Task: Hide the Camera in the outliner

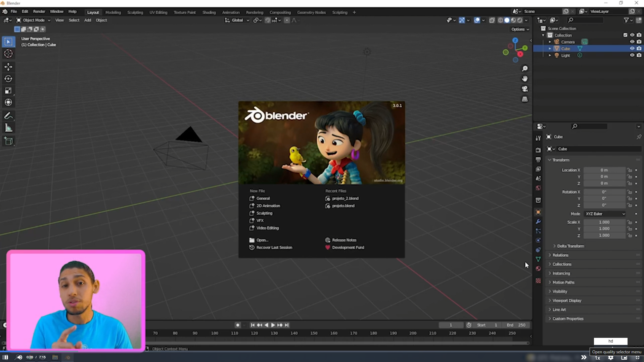Action: [632, 42]
